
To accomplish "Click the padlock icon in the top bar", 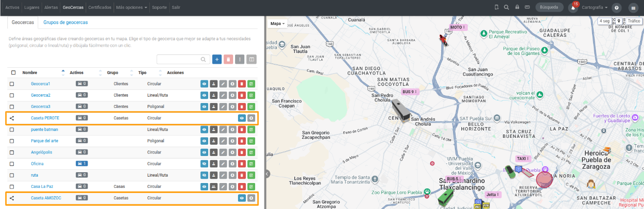I will pos(517,7).
